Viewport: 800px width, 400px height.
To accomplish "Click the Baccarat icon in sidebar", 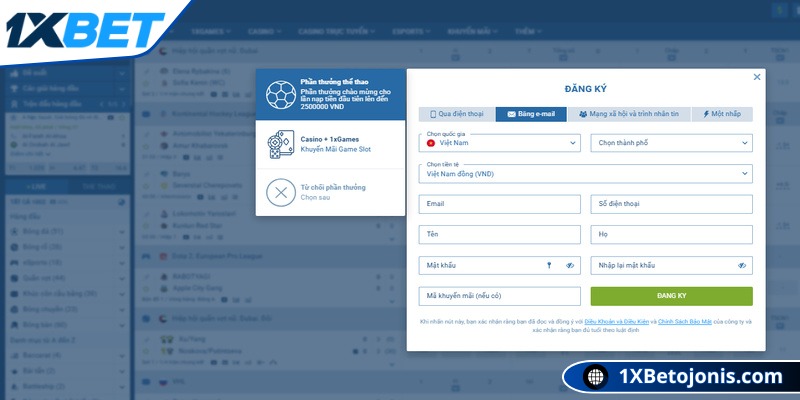I will pos(14,355).
